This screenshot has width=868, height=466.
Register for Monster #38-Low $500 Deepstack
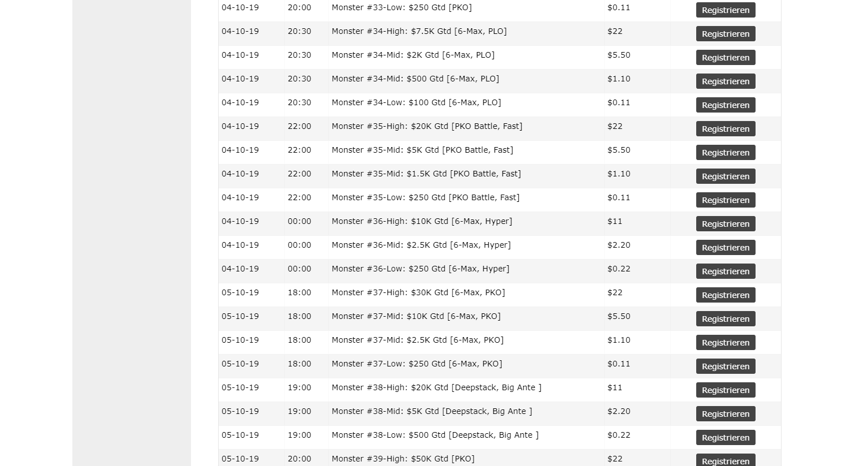click(x=725, y=438)
